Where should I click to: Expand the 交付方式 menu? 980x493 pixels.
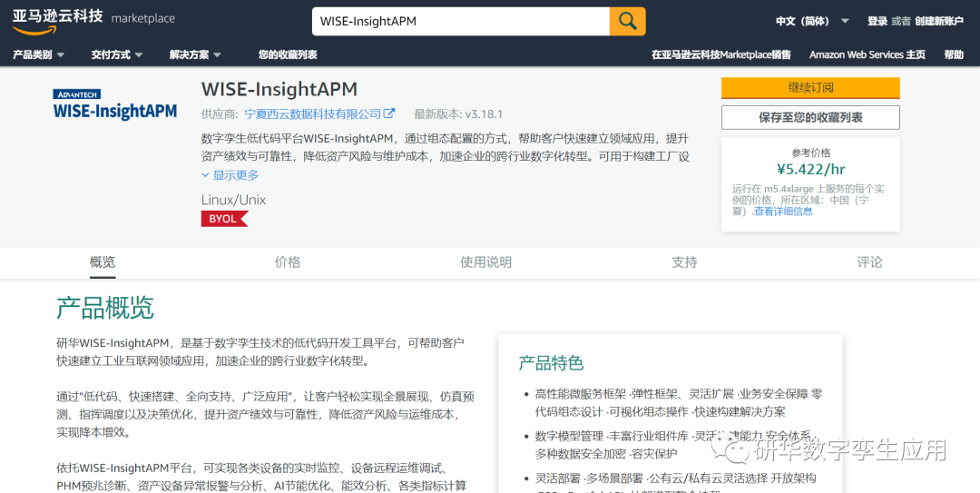click(x=117, y=55)
